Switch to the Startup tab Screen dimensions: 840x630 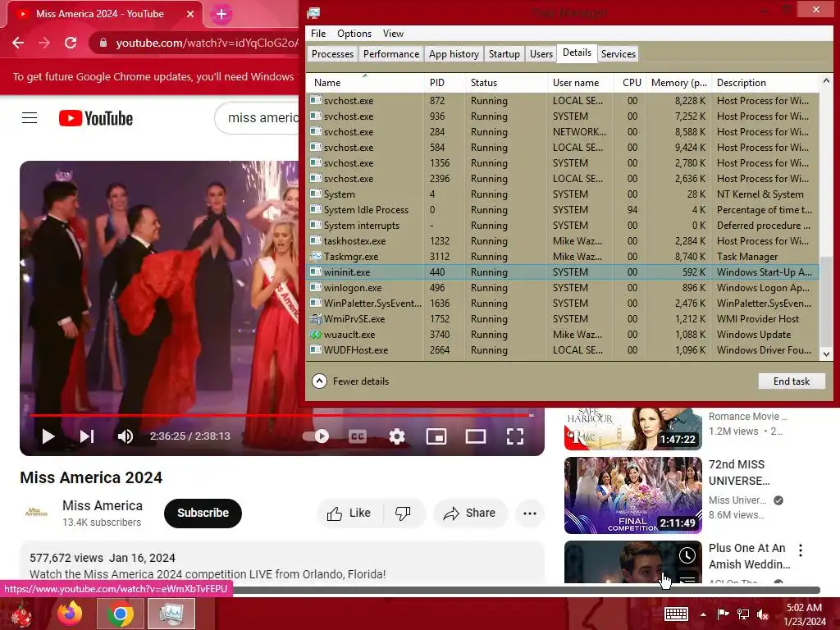click(x=504, y=54)
